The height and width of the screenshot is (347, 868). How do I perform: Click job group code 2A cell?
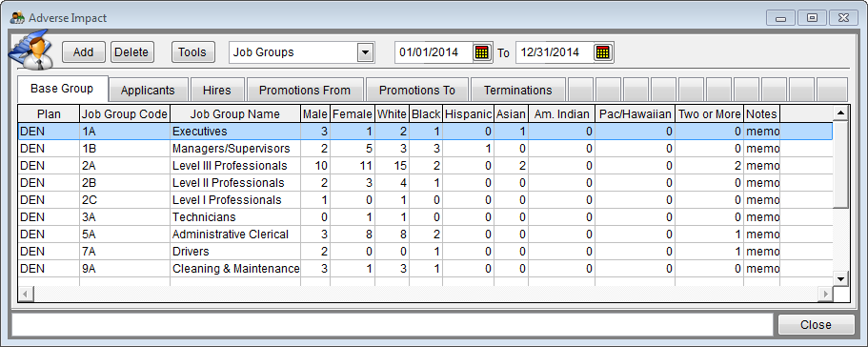125,166
